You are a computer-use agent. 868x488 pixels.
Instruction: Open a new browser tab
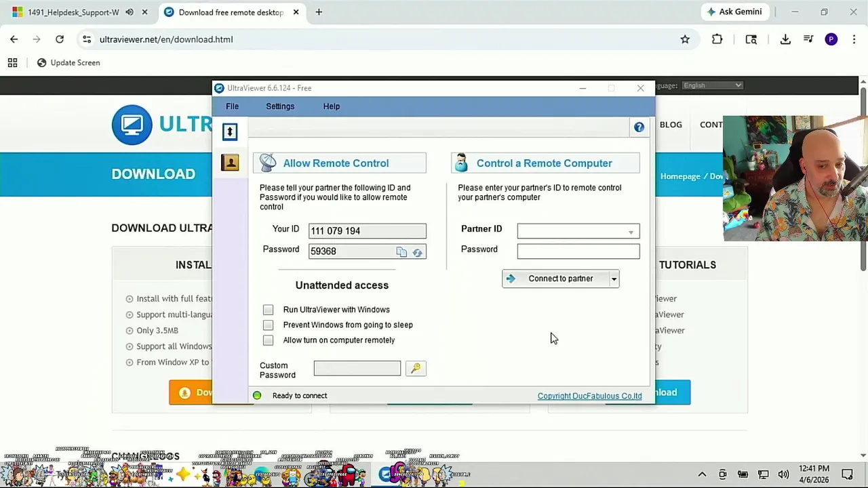coord(319,12)
